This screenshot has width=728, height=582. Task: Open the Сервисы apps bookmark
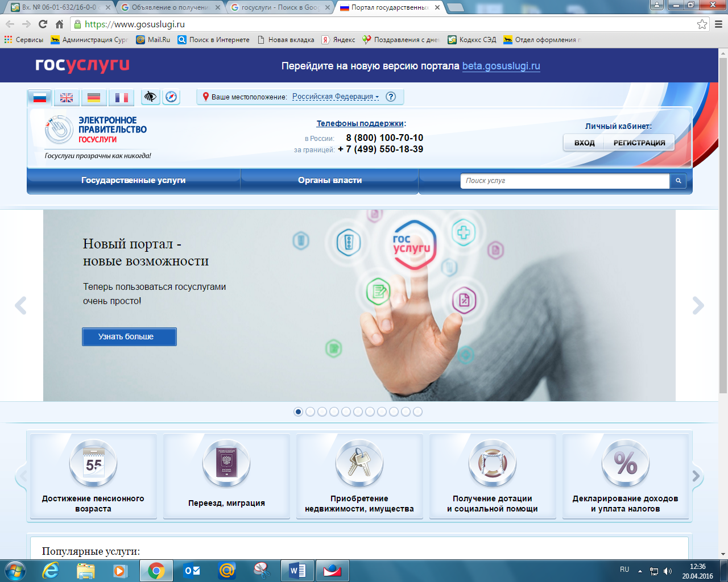[x=24, y=40]
